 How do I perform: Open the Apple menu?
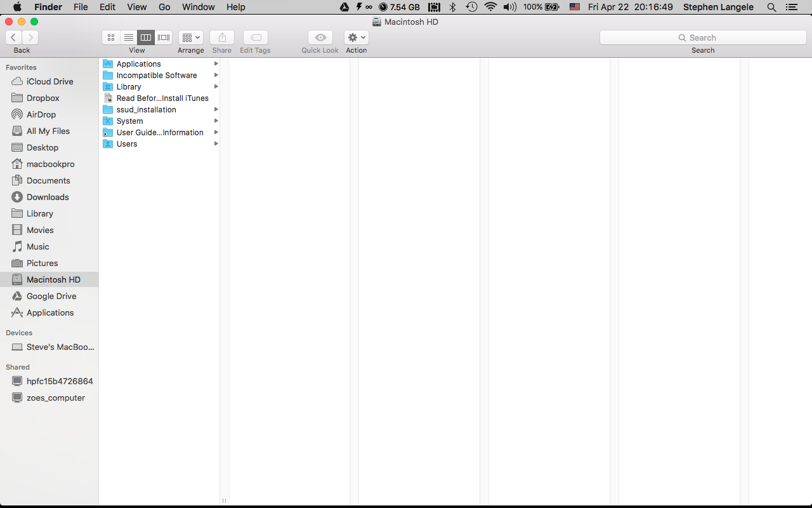pos(17,7)
